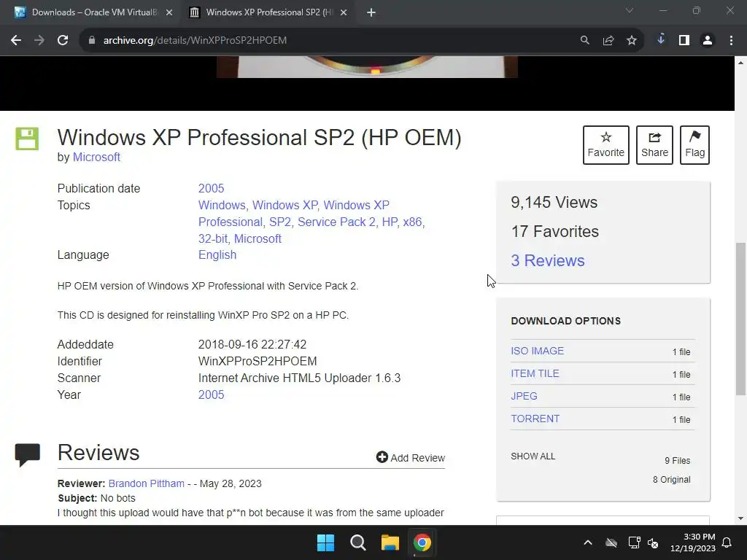Open the clock showing 3:30 PM
Image resolution: width=747 pixels, height=560 pixels.
[693, 542]
